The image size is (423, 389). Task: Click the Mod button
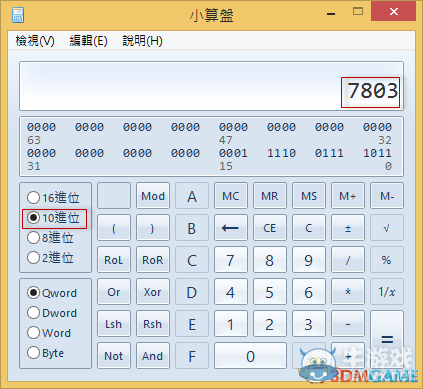tap(153, 196)
